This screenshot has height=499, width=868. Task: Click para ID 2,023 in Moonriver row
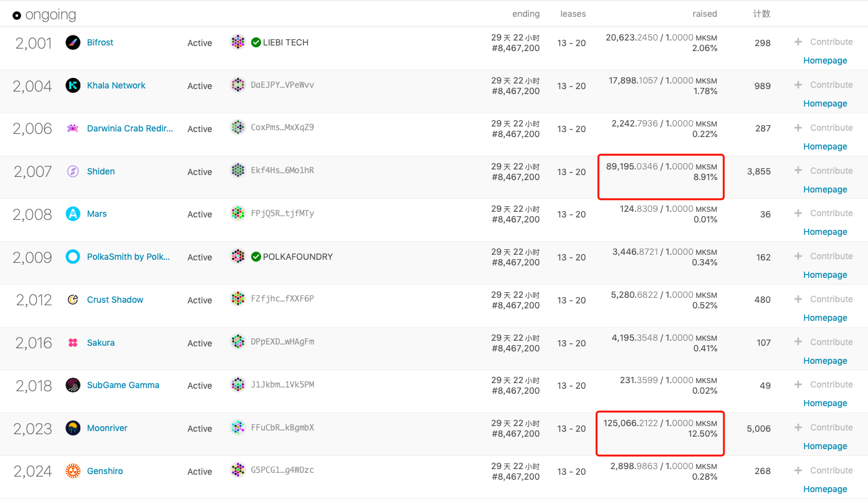coord(33,428)
